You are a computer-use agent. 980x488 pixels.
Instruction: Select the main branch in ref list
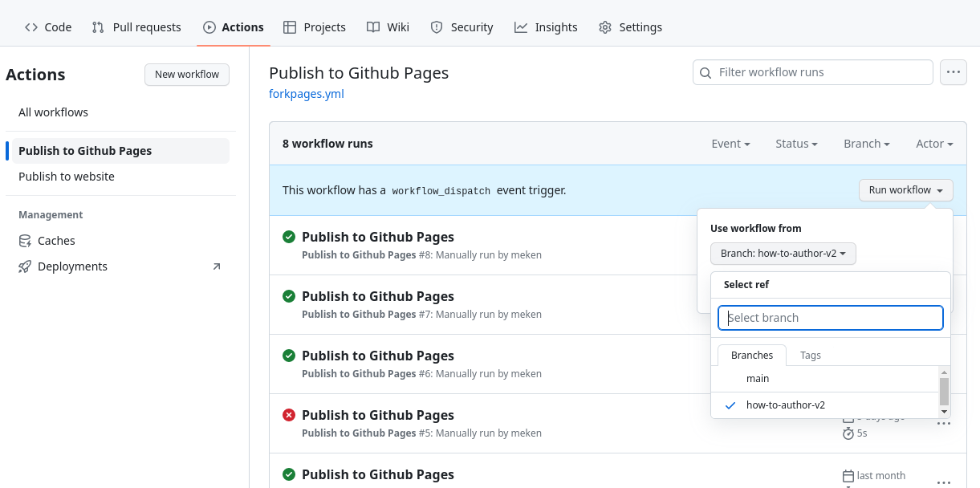[x=757, y=379]
